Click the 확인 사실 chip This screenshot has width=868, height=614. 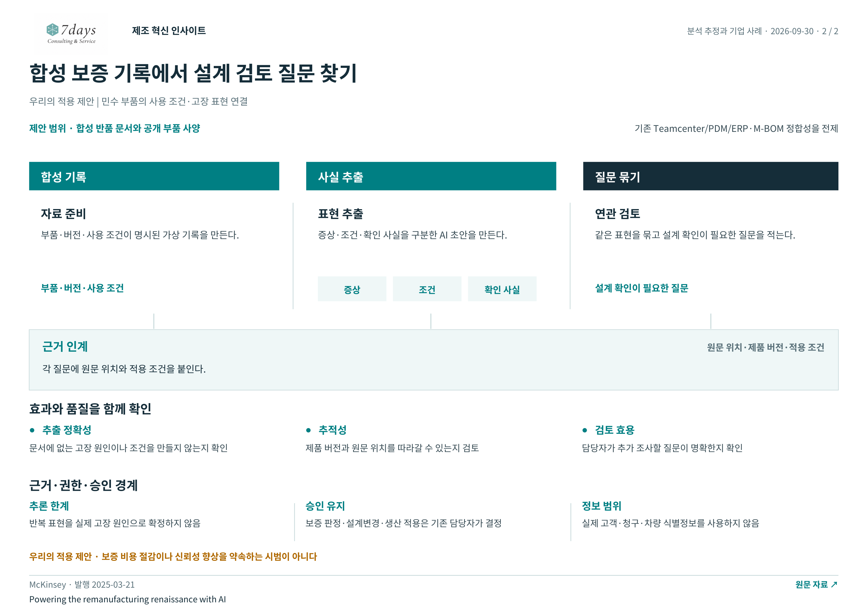tap(502, 289)
